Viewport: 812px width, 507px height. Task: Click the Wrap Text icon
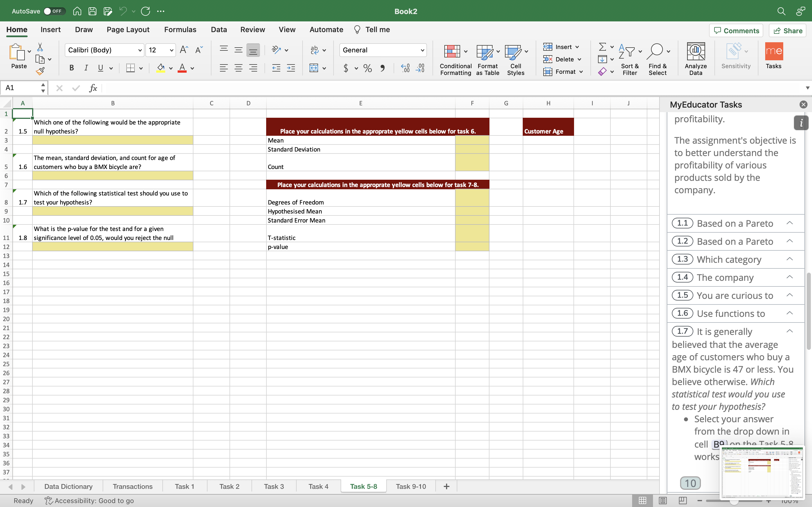[314, 50]
